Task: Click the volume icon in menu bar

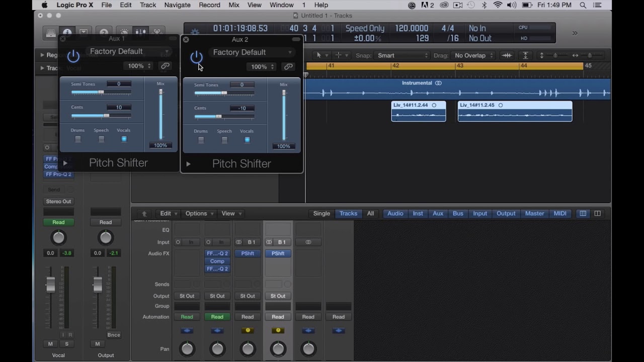Action: (x=512, y=5)
